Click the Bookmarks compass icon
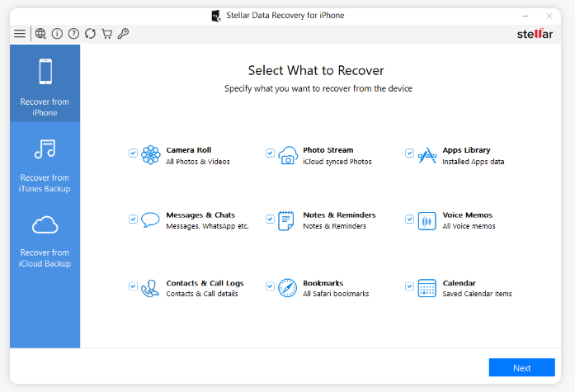575x392 pixels. pyautogui.click(x=287, y=288)
